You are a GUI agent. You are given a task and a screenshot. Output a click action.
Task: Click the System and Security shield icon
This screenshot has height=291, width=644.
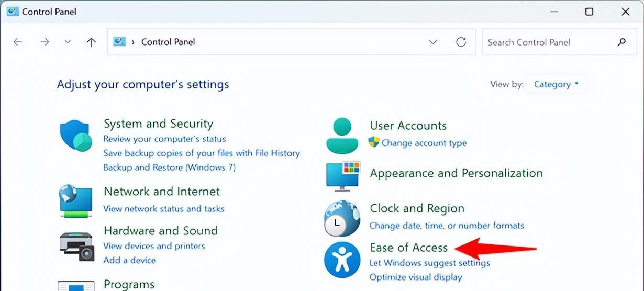click(x=76, y=135)
